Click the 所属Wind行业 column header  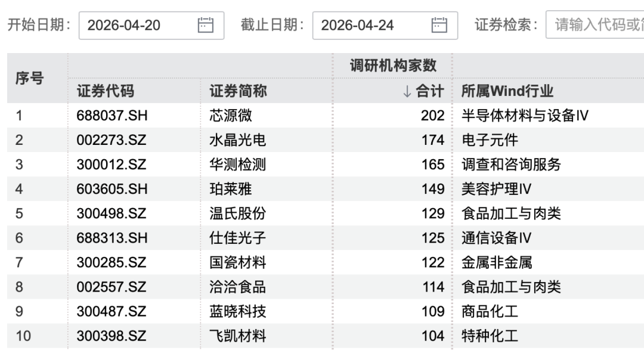[507, 91]
